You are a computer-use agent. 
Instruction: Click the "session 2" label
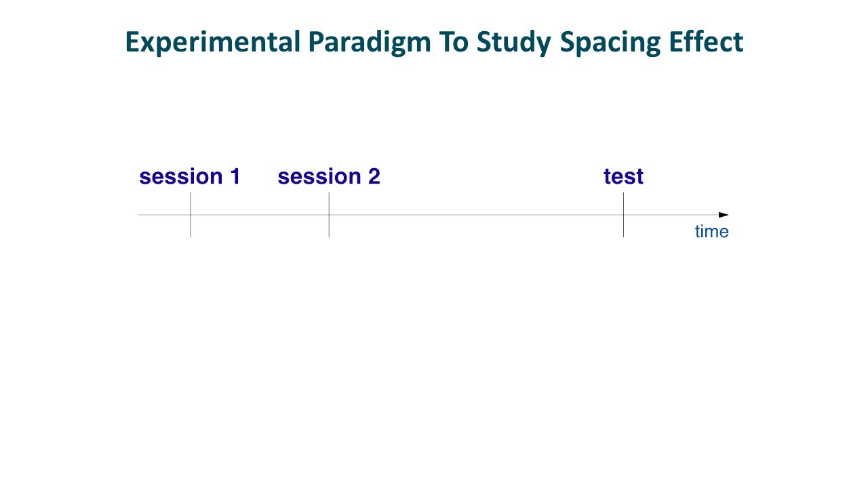[329, 176]
